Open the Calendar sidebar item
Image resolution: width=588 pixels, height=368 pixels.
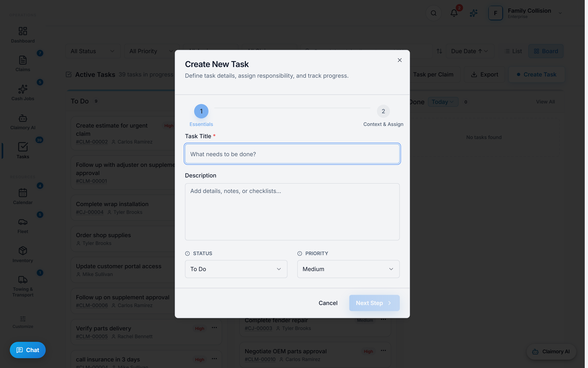pos(23,196)
